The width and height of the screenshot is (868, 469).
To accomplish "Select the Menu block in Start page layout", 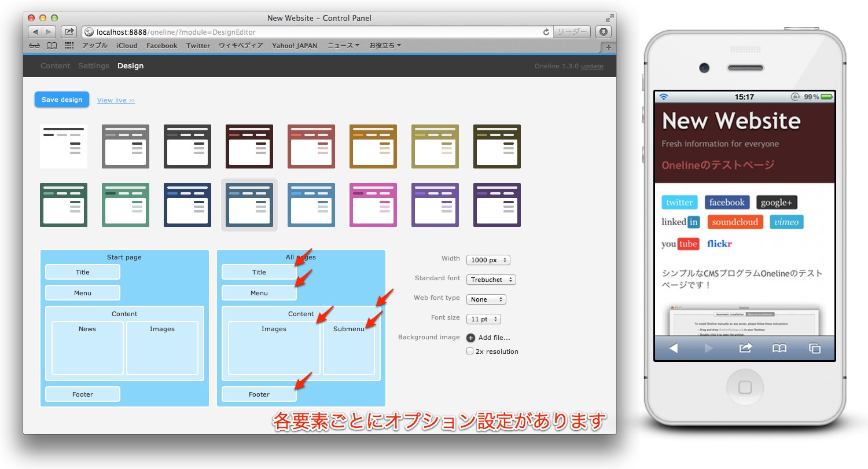I will [x=83, y=293].
